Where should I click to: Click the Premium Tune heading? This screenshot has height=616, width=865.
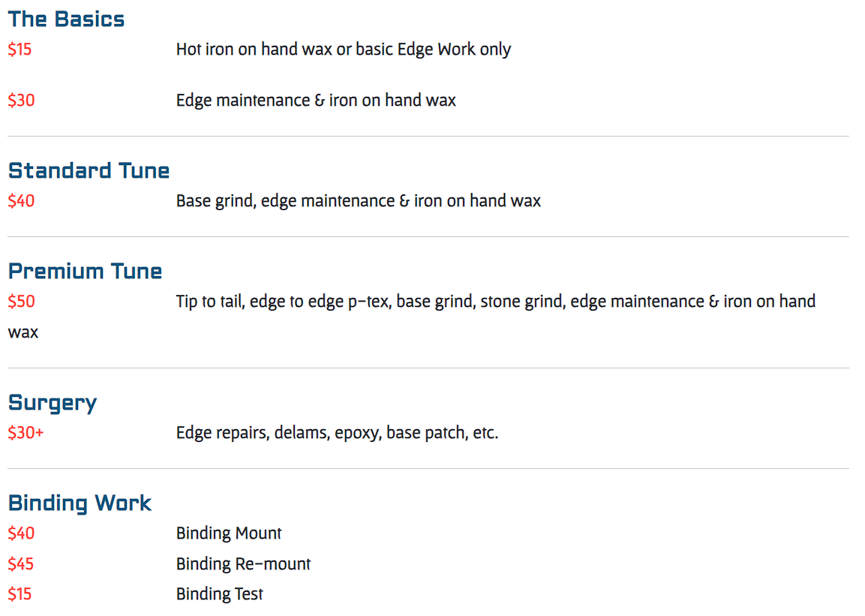point(85,272)
